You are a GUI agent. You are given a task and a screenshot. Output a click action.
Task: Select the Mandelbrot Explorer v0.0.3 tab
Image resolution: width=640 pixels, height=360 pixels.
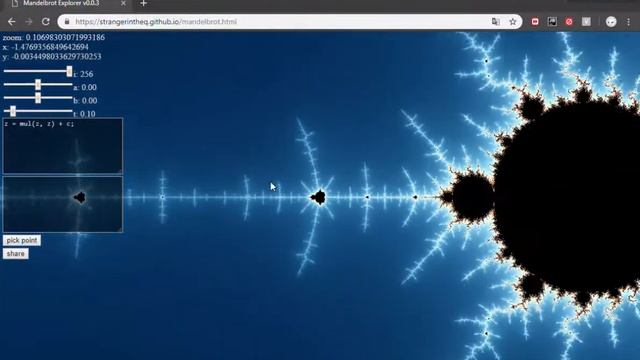[x=67, y=4]
